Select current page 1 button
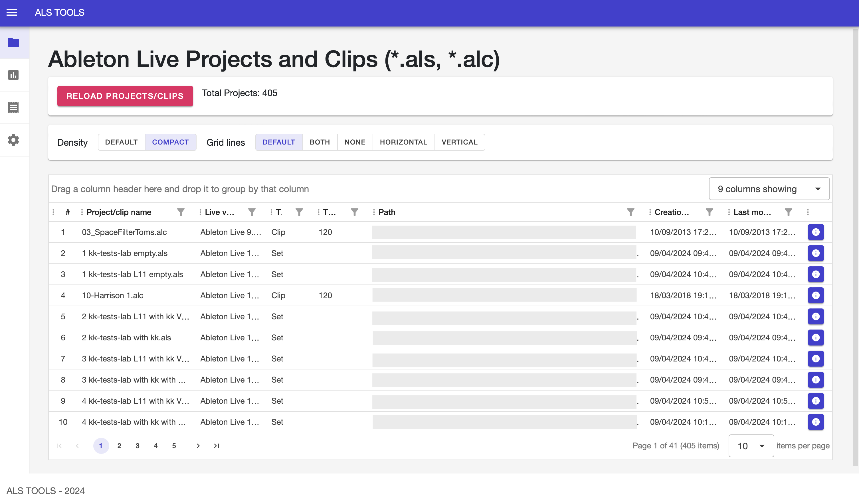 coord(101,446)
